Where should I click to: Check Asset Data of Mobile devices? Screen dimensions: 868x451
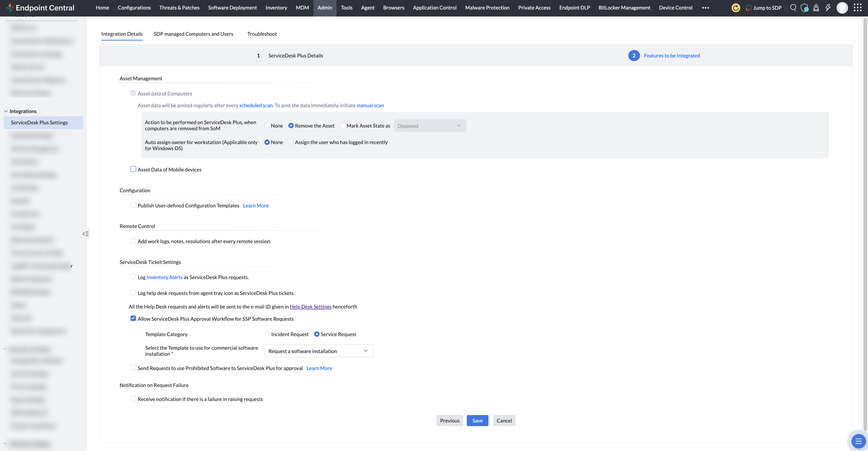tap(133, 169)
